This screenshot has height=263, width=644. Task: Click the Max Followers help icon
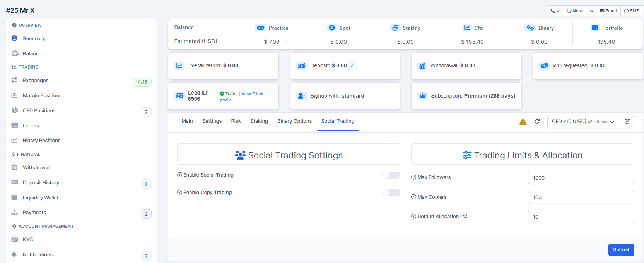[x=413, y=177]
